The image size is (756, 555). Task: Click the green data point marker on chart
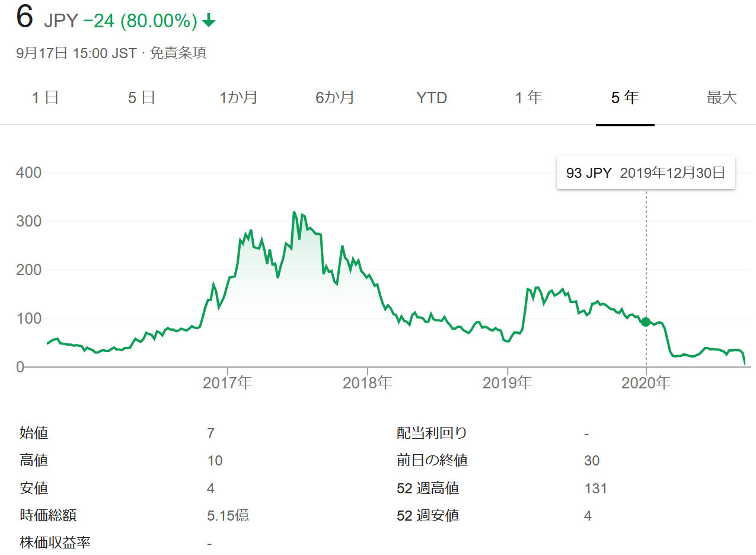(646, 322)
